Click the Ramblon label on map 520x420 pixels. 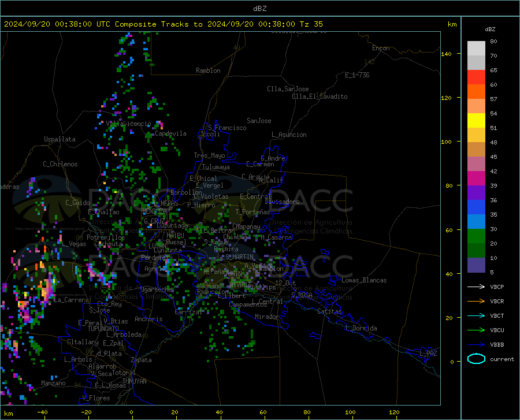click(x=208, y=70)
